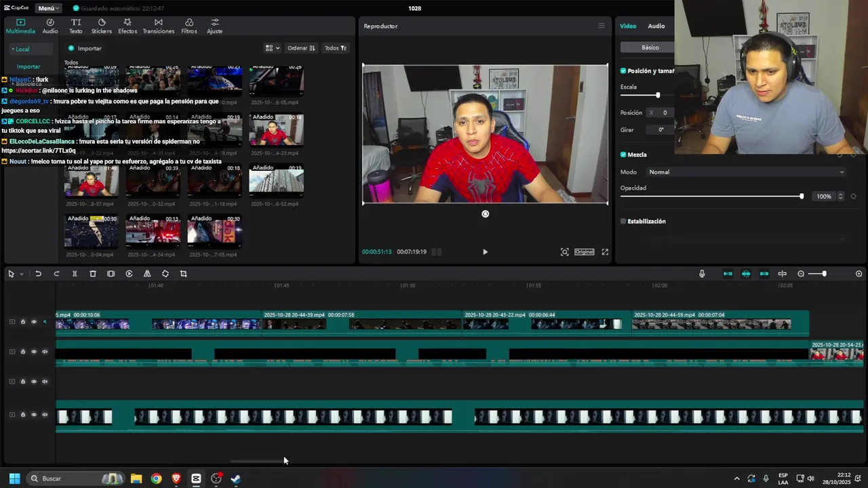Open the Texto tab

tap(76, 26)
